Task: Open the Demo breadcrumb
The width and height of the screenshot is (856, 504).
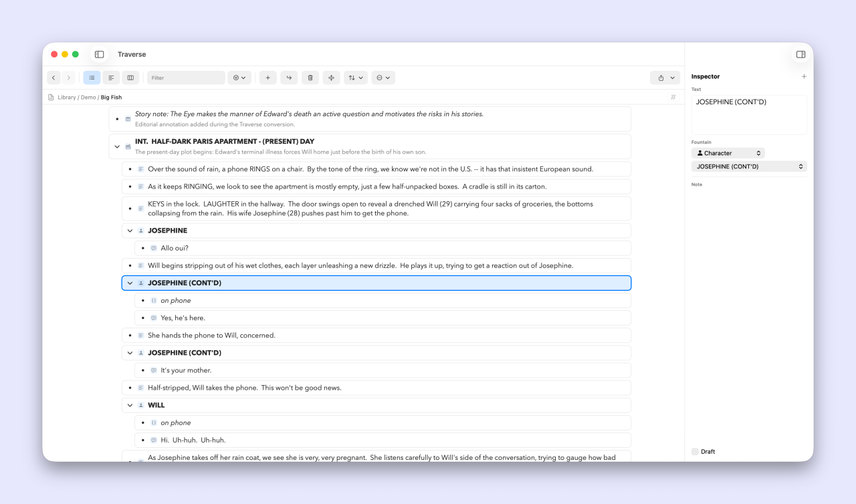Action: point(88,98)
